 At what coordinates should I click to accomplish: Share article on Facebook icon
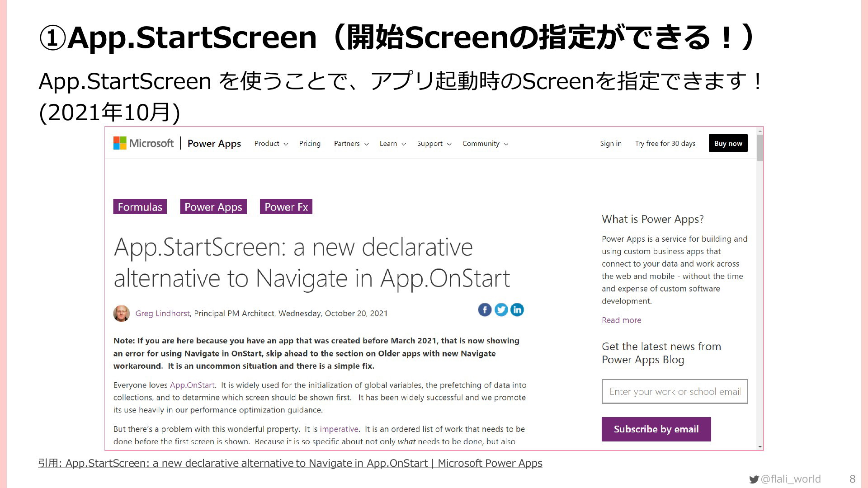tap(485, 310)
